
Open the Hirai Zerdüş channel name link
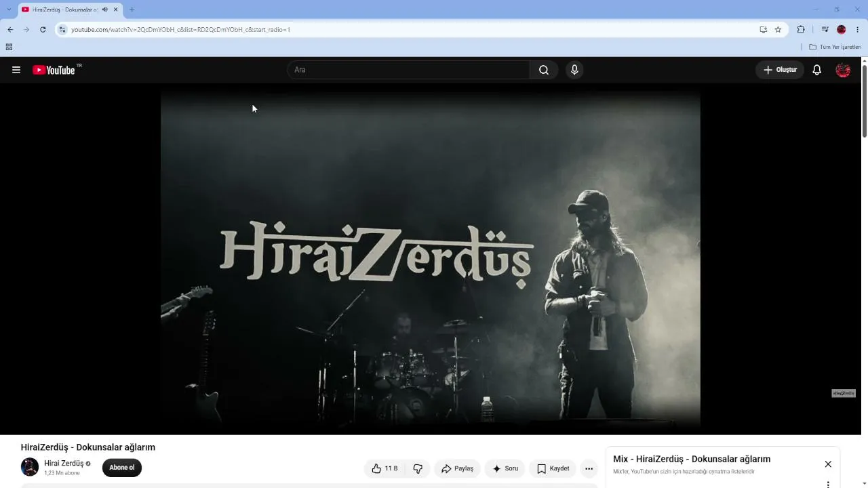pyautogui.click(x=64, y=464)
